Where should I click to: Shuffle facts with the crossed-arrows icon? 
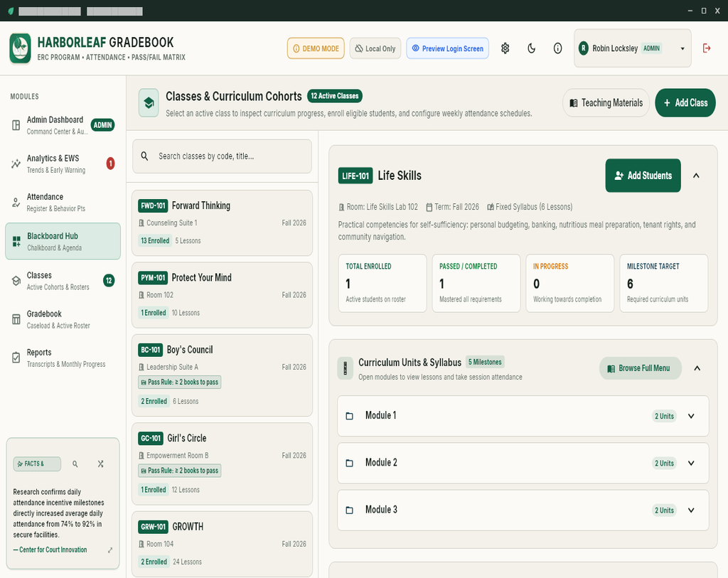(101, 464)
